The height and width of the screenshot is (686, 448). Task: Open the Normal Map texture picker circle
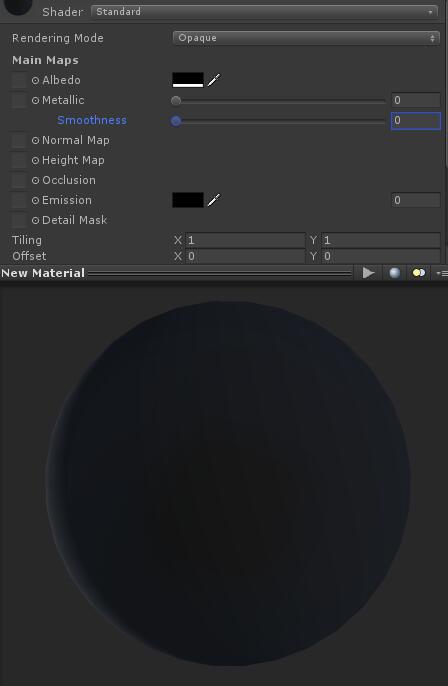35,140
